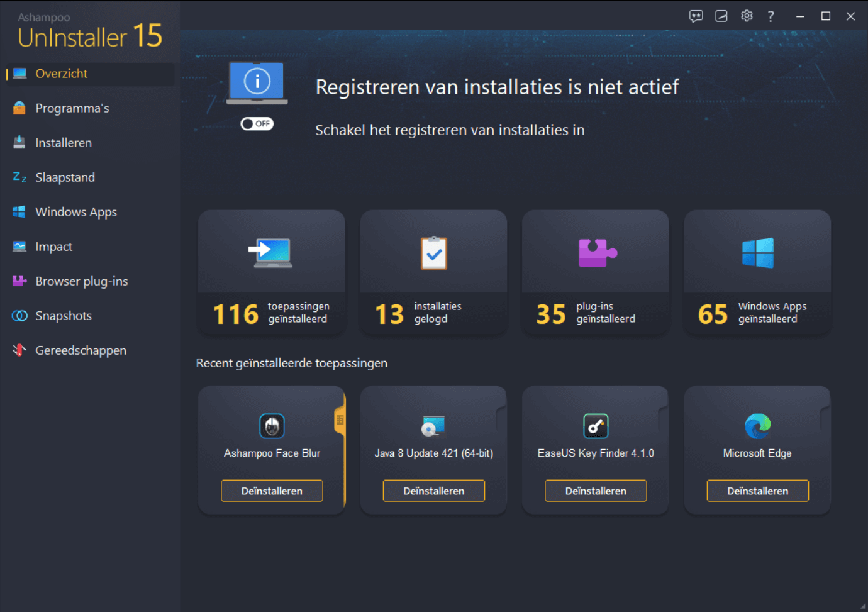
Task: Click the Gereedschappen tools icon
Action: [19, 350]
